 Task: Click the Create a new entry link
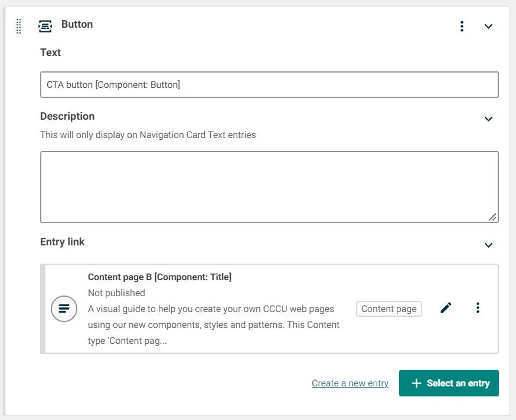click(350, 383)
